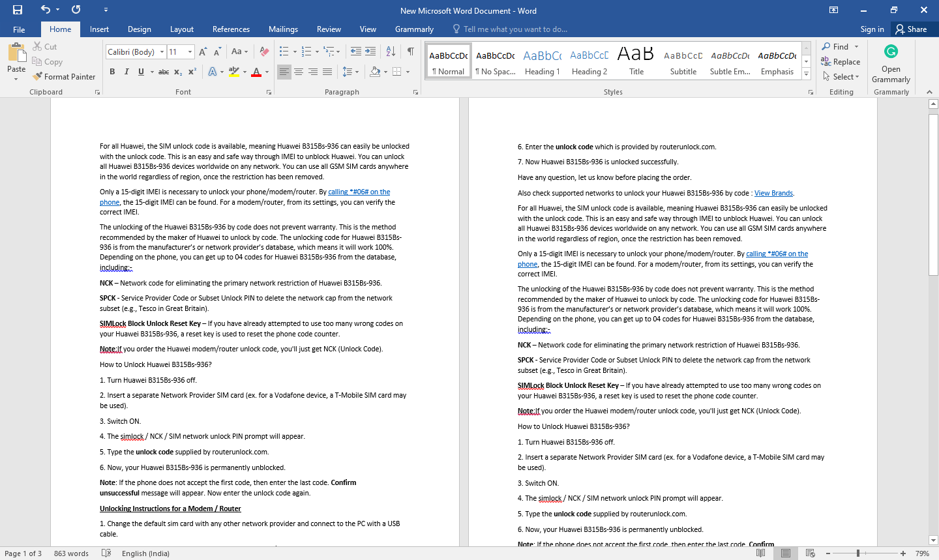Toggle Show/Hide paragraph marks
This screenshot has width=939, height=560.
(411, 52)
